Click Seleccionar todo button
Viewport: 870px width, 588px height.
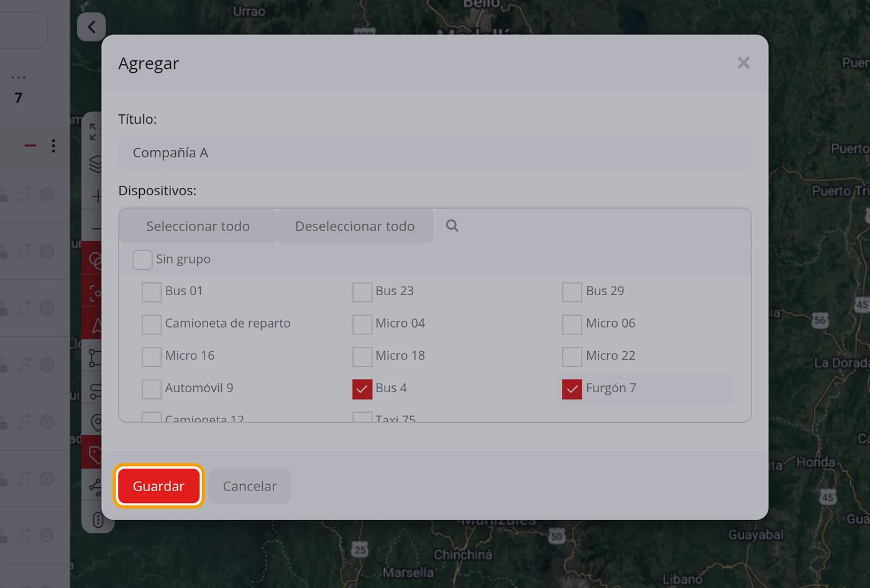[198, 226]
